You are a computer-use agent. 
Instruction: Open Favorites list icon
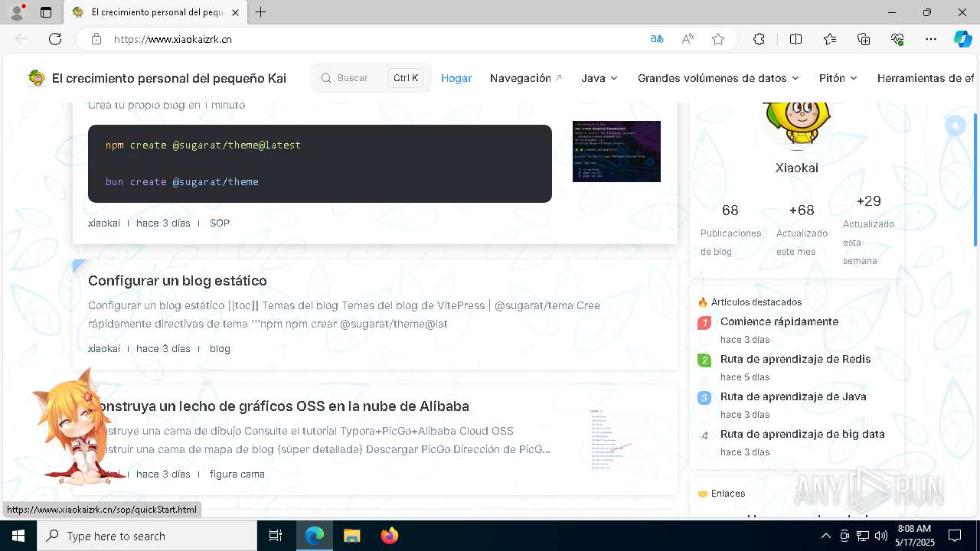830,39
